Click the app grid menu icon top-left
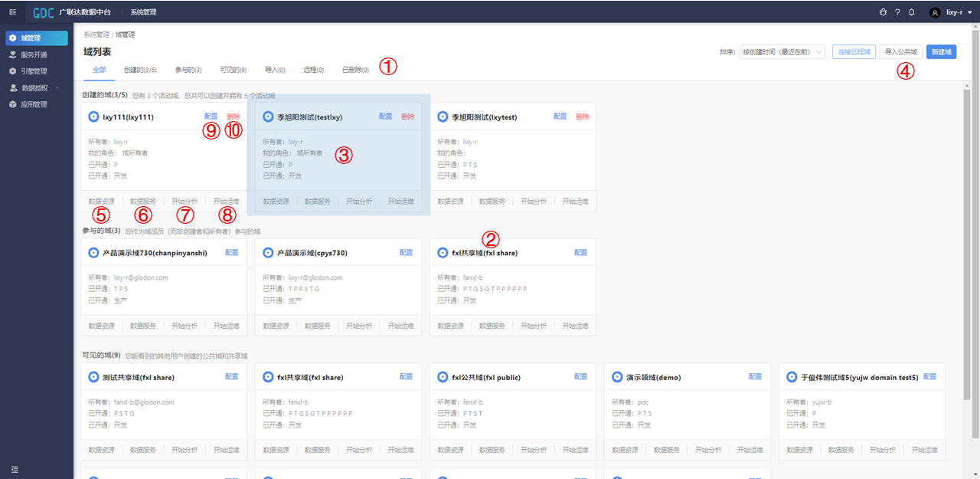The height and width of the screenshot is (479, 980). [x=12, y=12]
